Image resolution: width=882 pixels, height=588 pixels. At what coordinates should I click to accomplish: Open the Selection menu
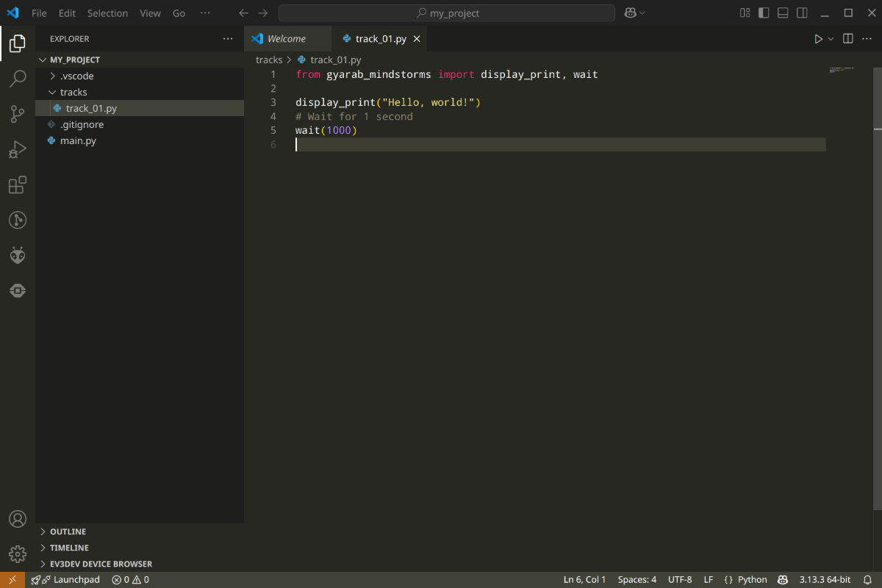[107, 13]
